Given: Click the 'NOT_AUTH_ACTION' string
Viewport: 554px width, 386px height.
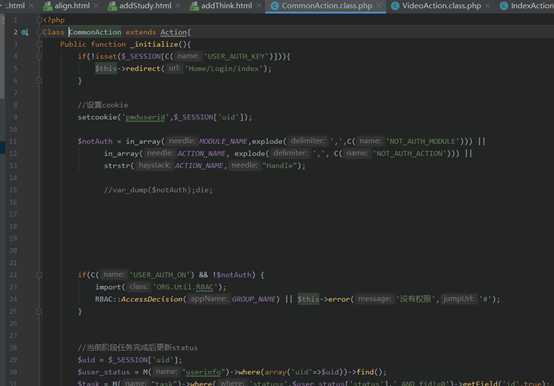Looking at the screenshot, I should pyautogui.click(x=409, y=153).
